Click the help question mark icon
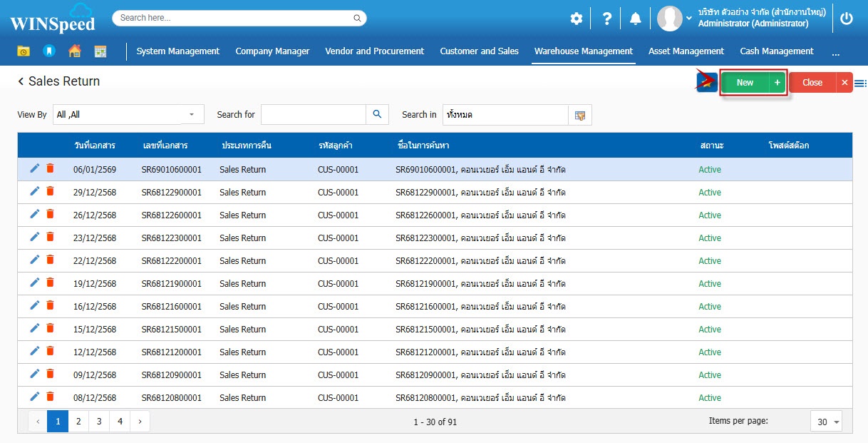The height and width of the screenshot is (443, 868). (606, 19)
